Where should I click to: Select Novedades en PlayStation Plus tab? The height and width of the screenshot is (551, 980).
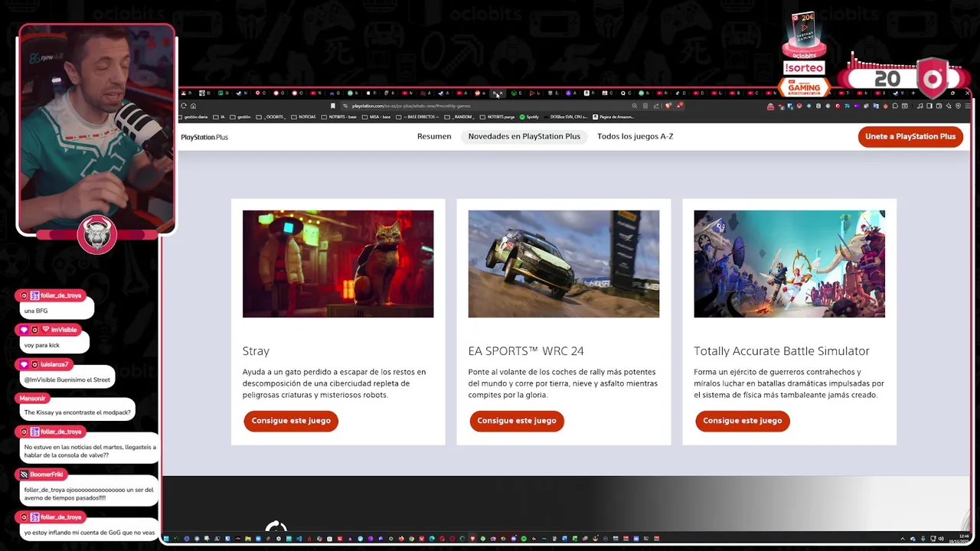(x=524, y=136)
